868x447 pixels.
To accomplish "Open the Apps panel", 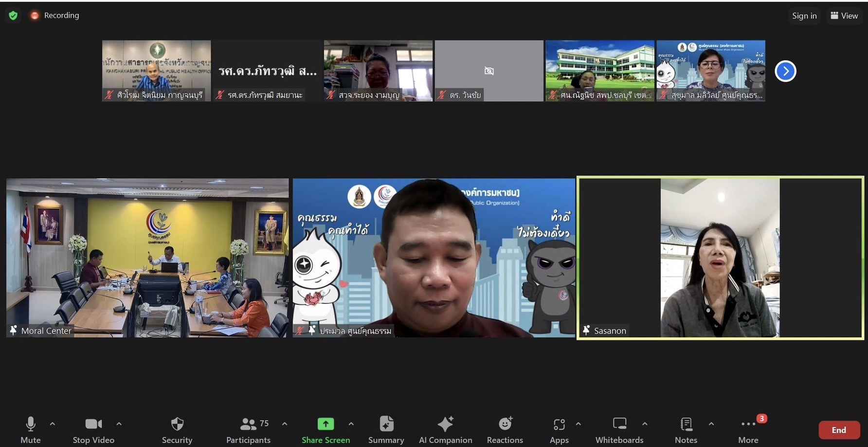I will [x=559, y=429].
